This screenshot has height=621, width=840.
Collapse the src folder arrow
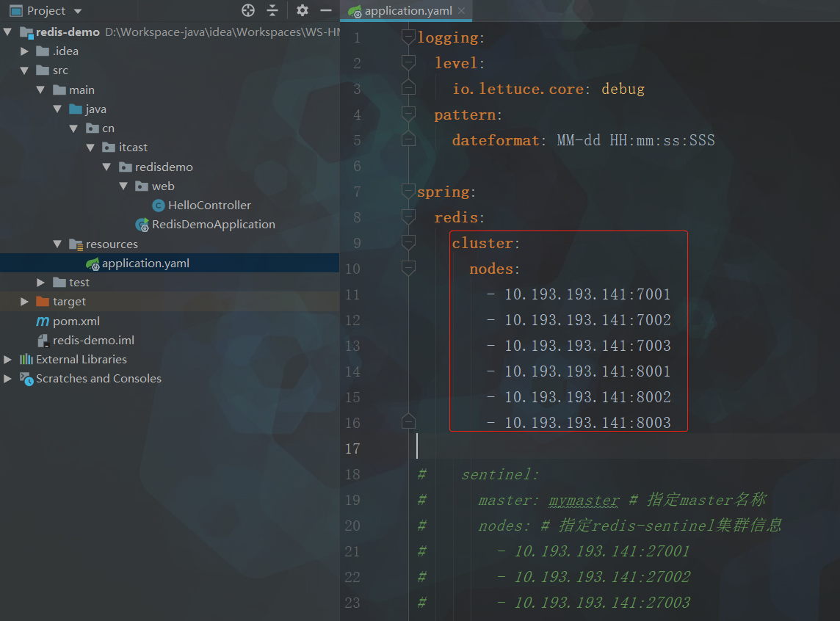[x=24, y=70]
